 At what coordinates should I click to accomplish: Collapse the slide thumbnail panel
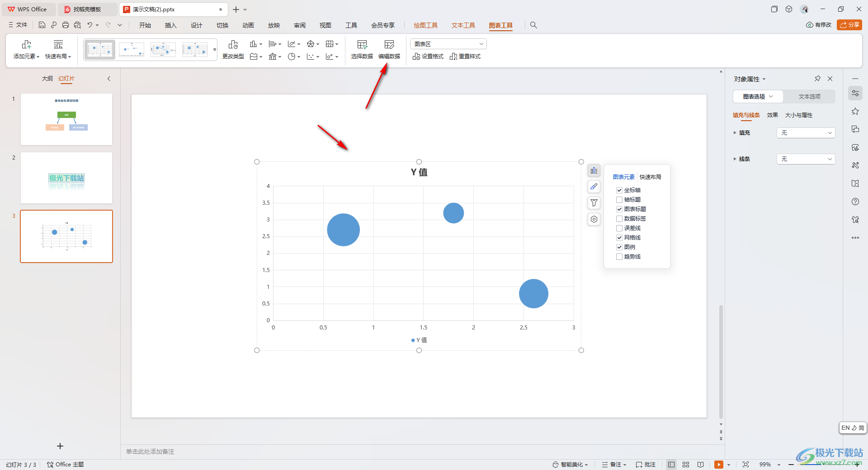pos(109,79)
